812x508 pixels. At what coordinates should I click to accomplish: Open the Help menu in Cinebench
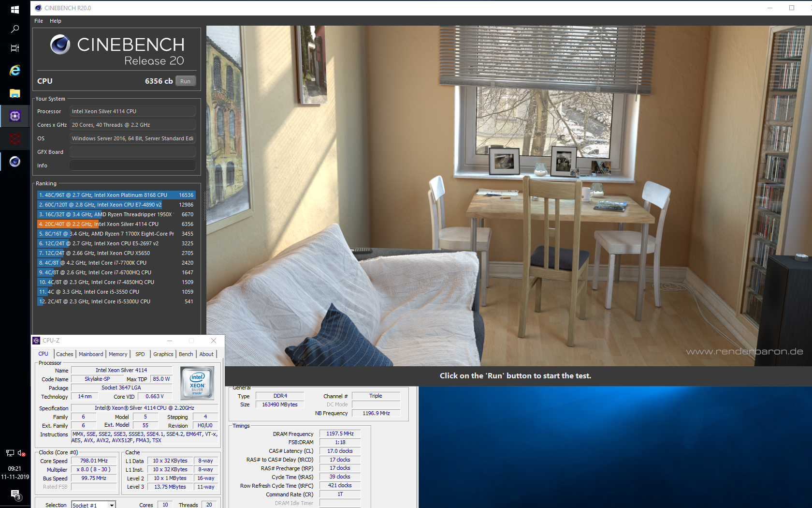tap(56, 21)
